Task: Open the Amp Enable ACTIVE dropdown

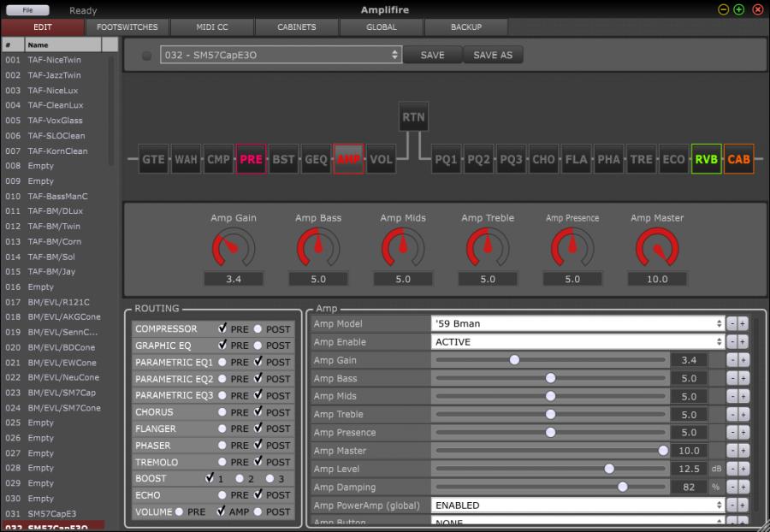Action: click(577, 342)
